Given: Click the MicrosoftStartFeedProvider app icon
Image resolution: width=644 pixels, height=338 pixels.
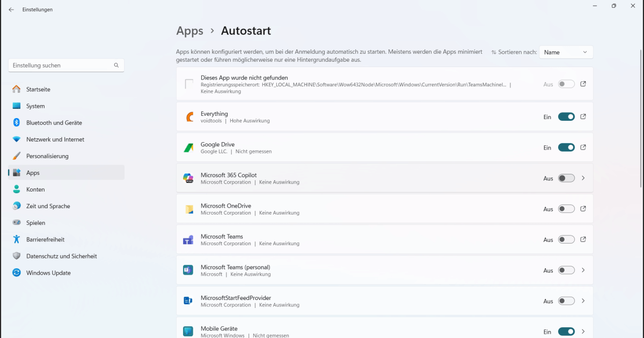Looking at the screenshot, I should point(189,301).
